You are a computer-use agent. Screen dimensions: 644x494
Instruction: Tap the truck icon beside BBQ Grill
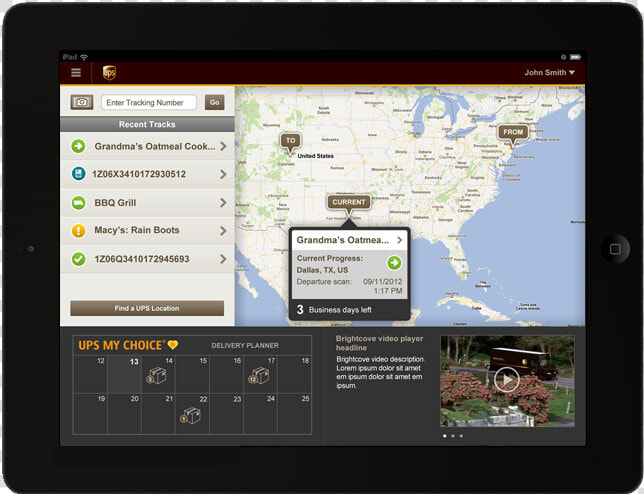click(78, 202)
